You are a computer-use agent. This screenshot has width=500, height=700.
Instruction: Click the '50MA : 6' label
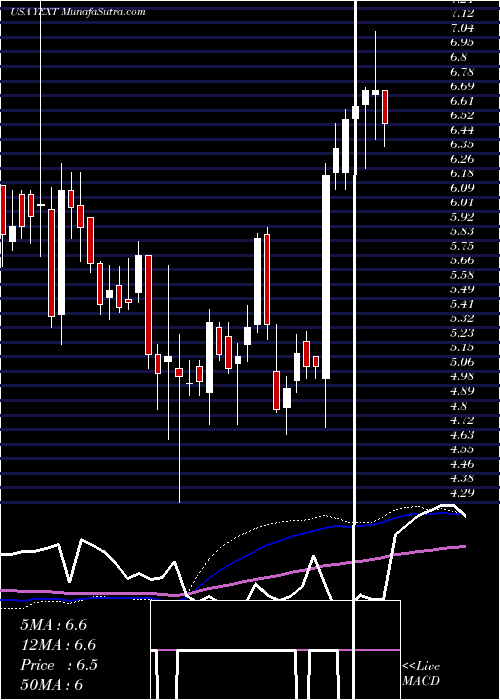(52, 685)
